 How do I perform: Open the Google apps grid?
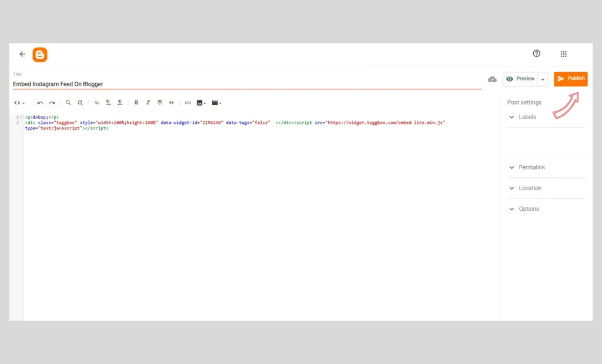[563, 54]
